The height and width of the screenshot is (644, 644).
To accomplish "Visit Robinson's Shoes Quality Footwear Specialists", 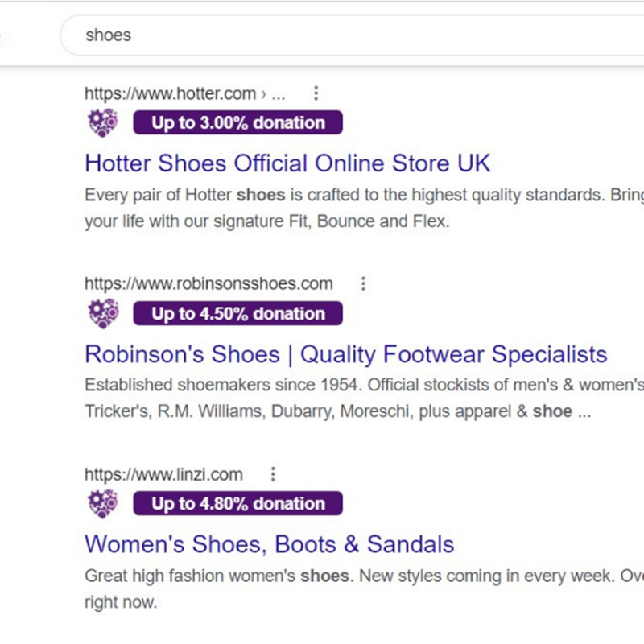I will click(346, 354).
